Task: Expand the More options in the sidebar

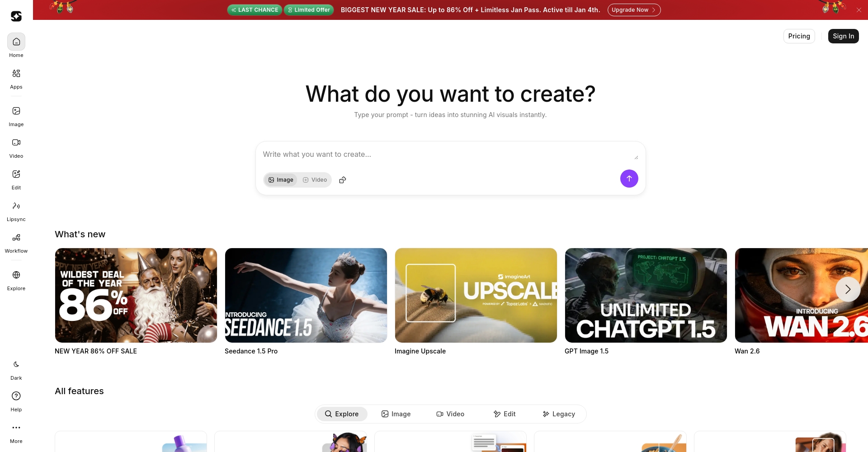Action: (x=16, y=432)
